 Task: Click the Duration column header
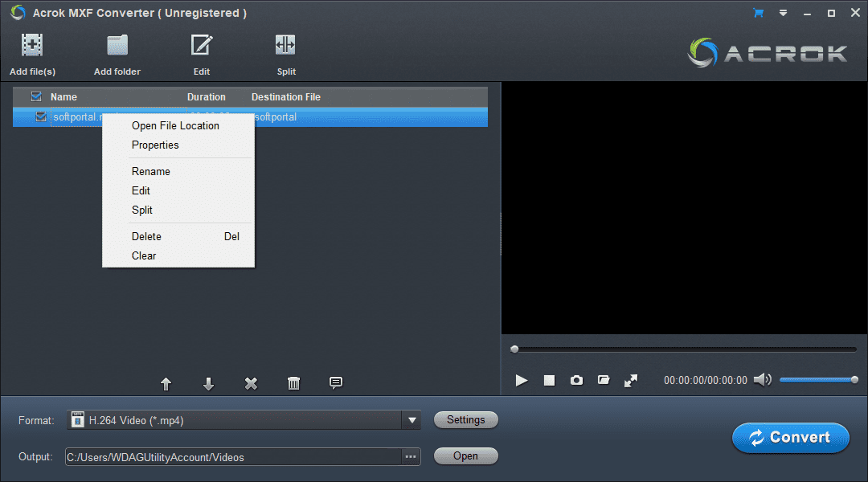coord(206,97)
